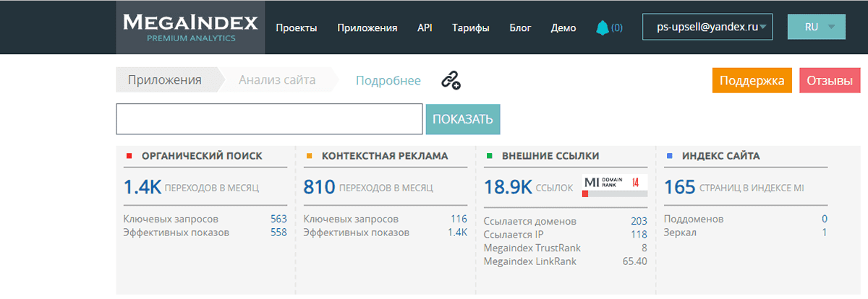Click Megaindex TrustRank value 8
This screenshot has width=868, height=299.
click(644, 248)
